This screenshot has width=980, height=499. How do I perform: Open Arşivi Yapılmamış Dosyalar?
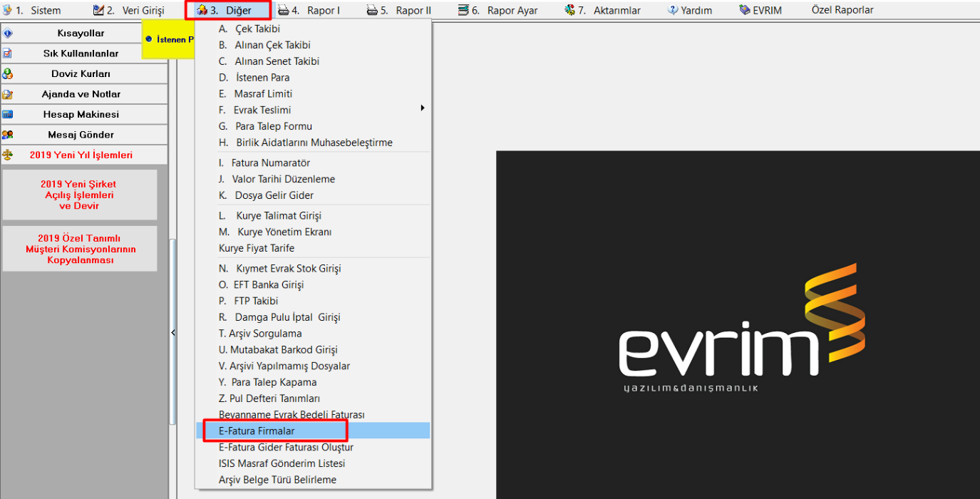click(314, 366)
